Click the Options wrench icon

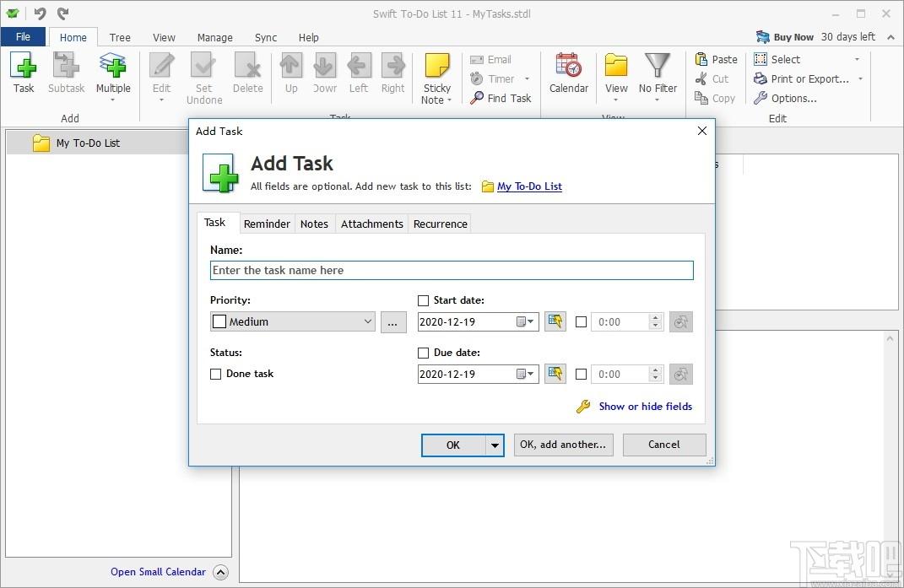(761, 98)
